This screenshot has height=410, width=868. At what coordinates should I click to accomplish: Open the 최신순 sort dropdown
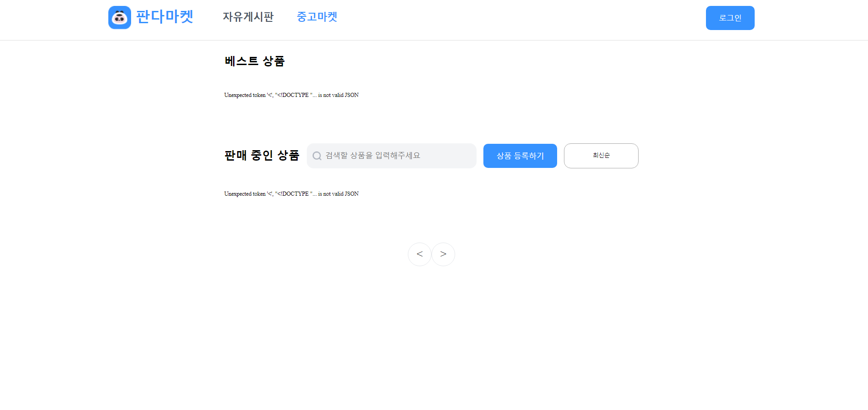pyautogui.click(x=601, y=156)
